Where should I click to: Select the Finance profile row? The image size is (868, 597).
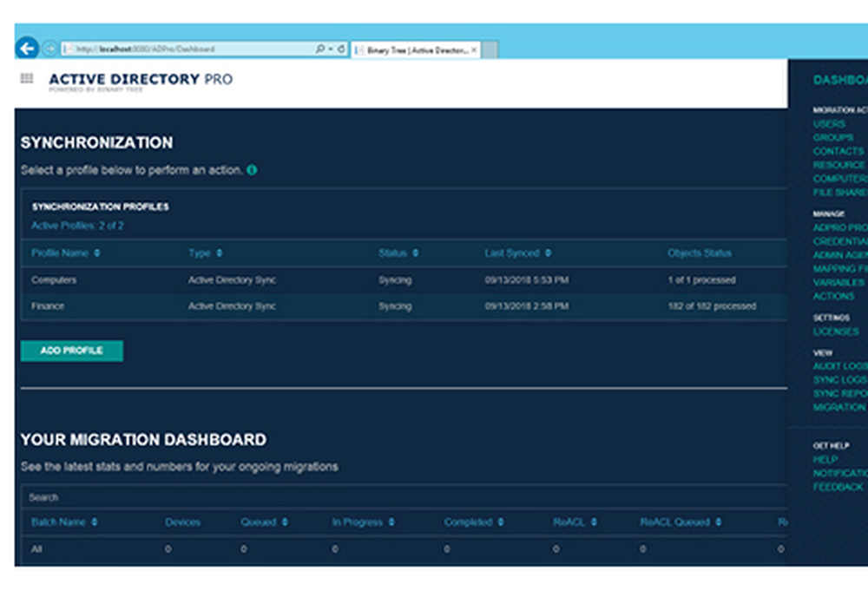(404, 306)
